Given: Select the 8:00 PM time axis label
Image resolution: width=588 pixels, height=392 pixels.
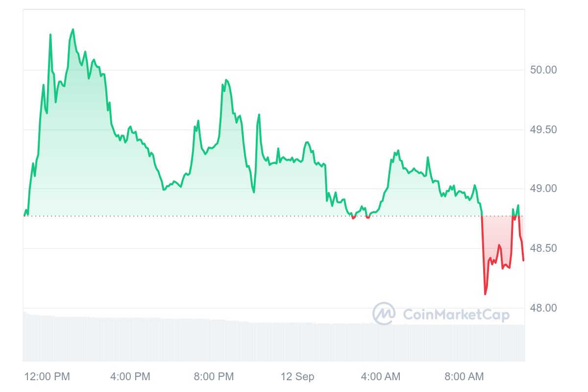Looking at the screenshot, I should pyautogui.click(x=214, y=377).
